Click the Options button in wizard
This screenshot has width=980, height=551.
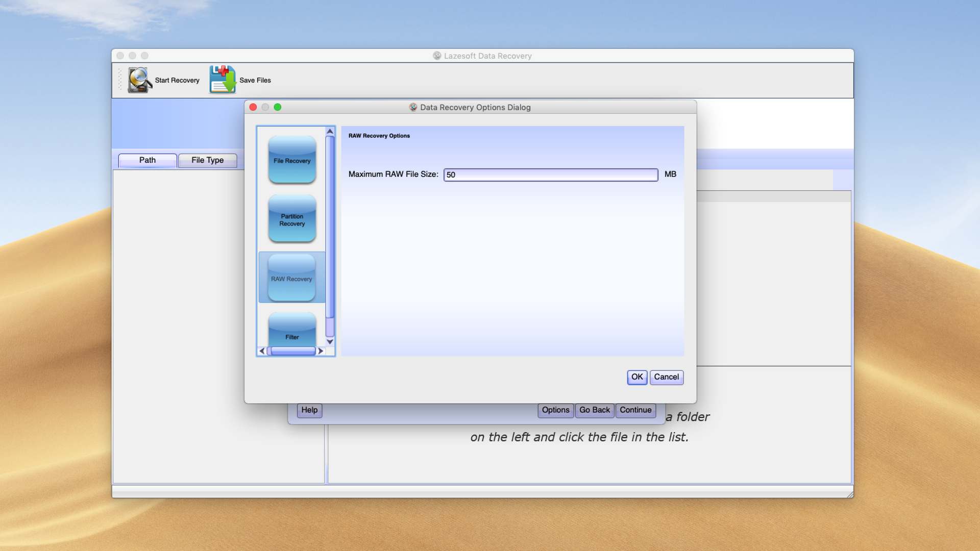point(555,410)
